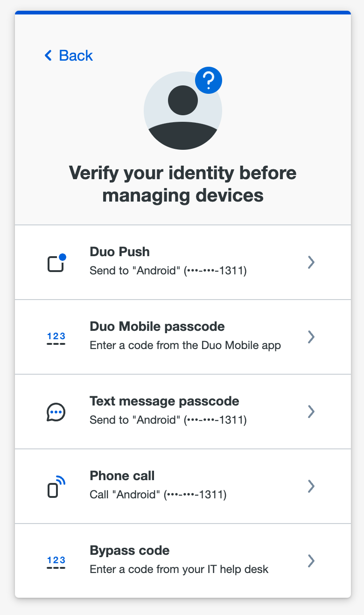Expand the Phone call option chevron

click(311, 486)
